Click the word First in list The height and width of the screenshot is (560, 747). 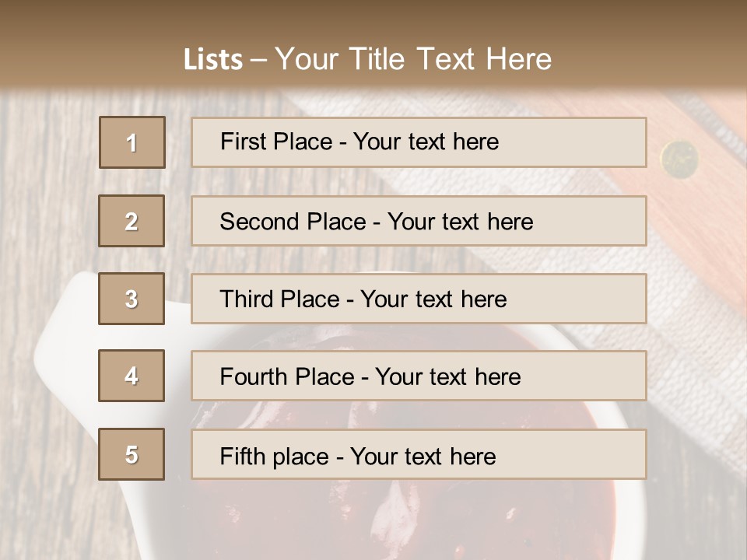(243, 142)
